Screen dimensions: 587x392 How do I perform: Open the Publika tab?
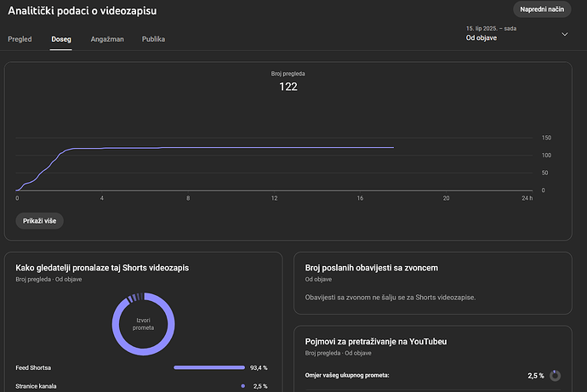pos(153,39)
